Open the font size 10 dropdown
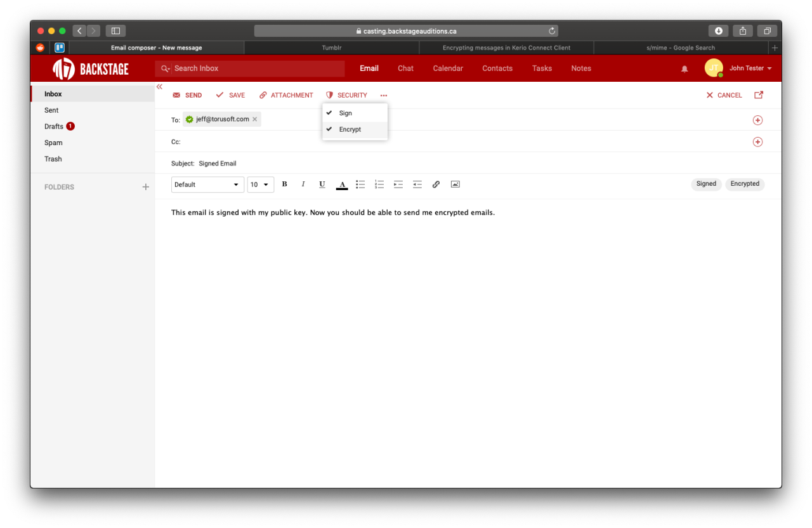This screenshot has height=528, width=812. click(x=260, y=184)
